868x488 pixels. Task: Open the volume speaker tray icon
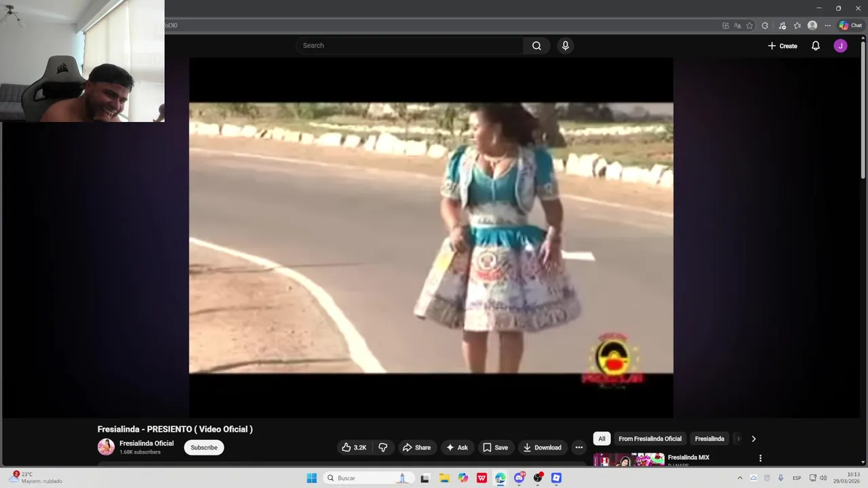coord(823,478)
